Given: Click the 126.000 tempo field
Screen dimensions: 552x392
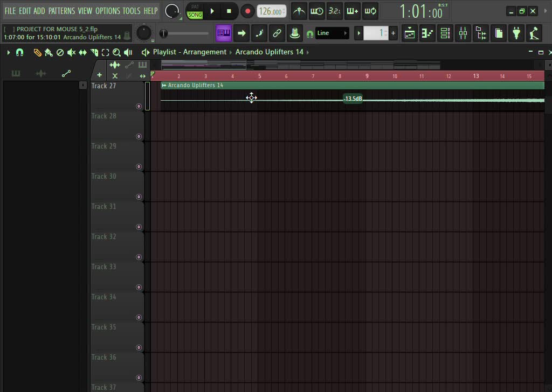Looking at the screenshot, I should click(271, 11).
